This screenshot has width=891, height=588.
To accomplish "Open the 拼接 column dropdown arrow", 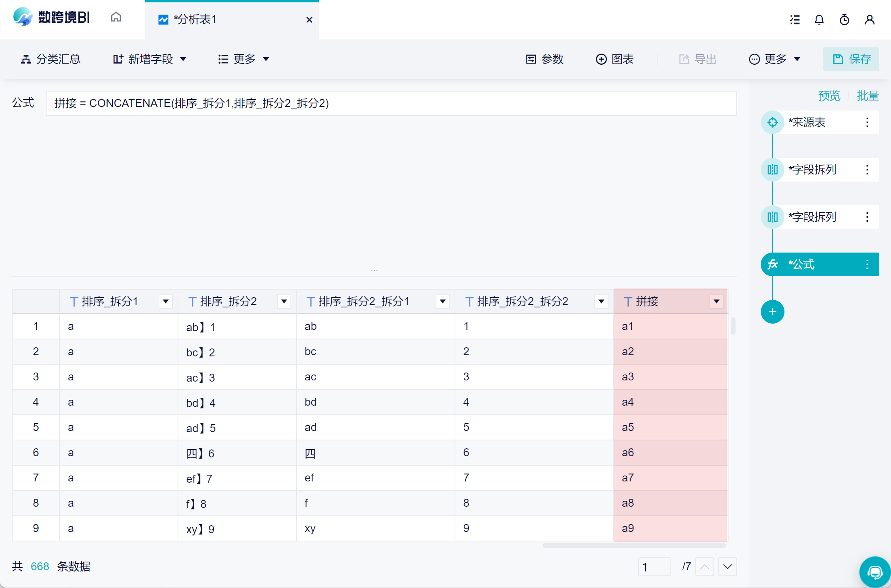I will coord(716,301).
